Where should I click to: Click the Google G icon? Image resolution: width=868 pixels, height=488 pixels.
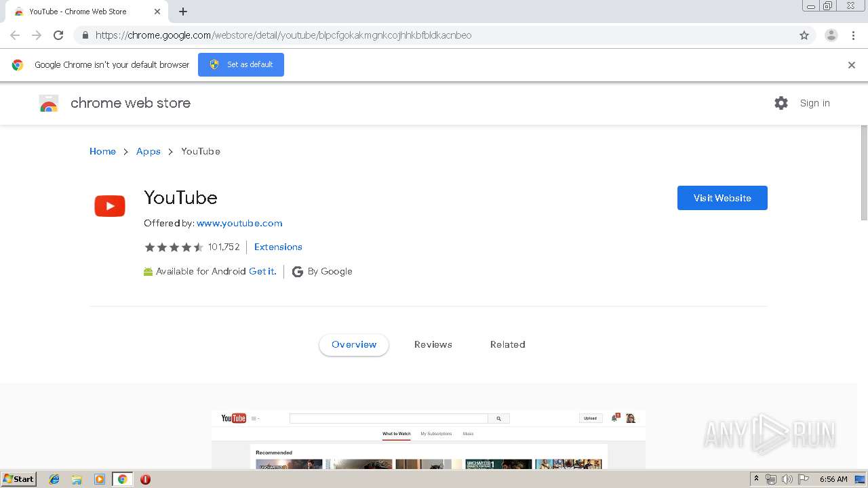point(297,272)
